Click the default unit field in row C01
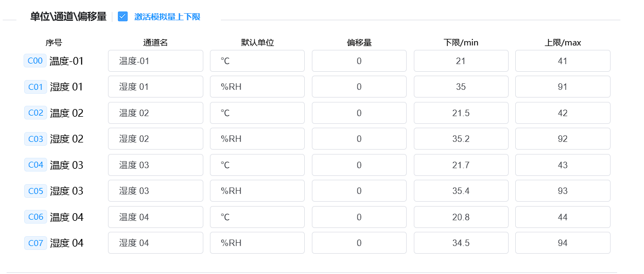Viewport: 644px width, 274px height. [x=257, y=87]
